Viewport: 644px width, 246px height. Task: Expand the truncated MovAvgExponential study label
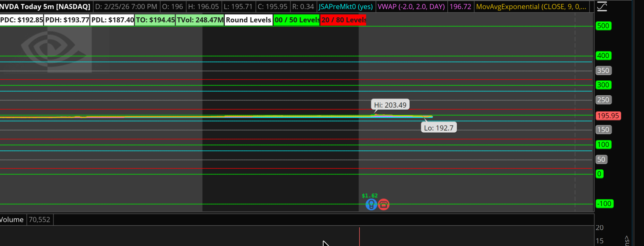531,7
